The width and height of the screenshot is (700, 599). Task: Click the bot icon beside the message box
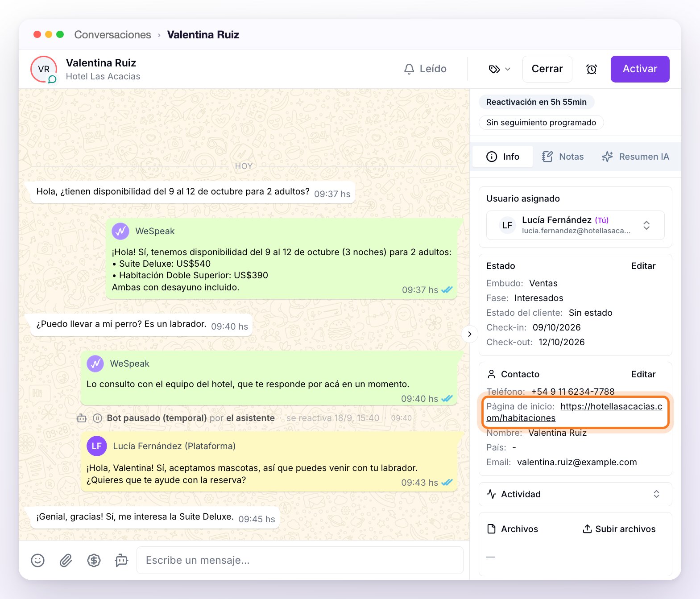[121, 560]
